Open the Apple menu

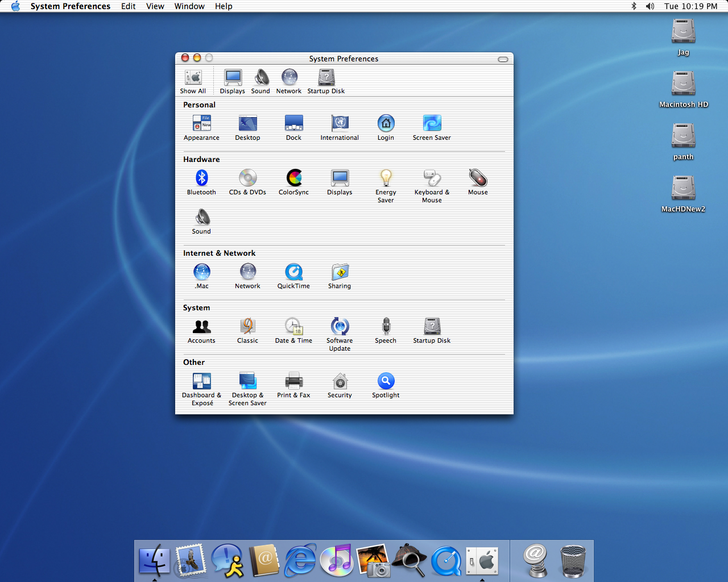click(15, 6)
